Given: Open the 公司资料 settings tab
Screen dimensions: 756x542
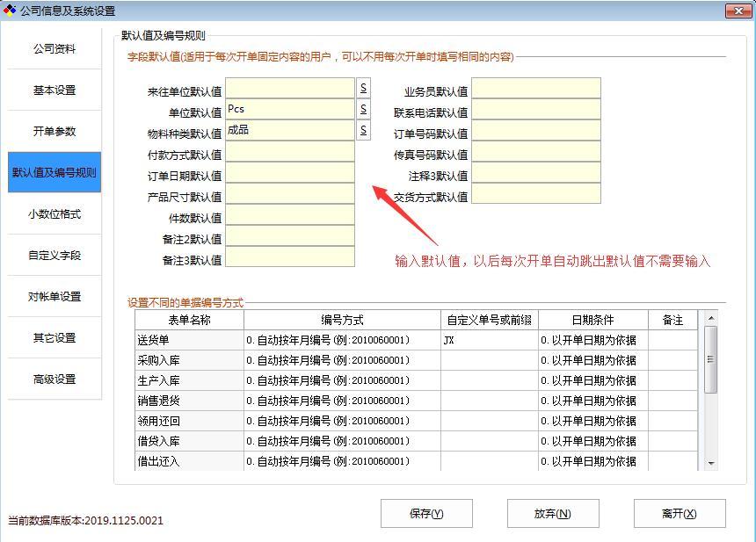Looking at the screenshot, I should (55, 48).
